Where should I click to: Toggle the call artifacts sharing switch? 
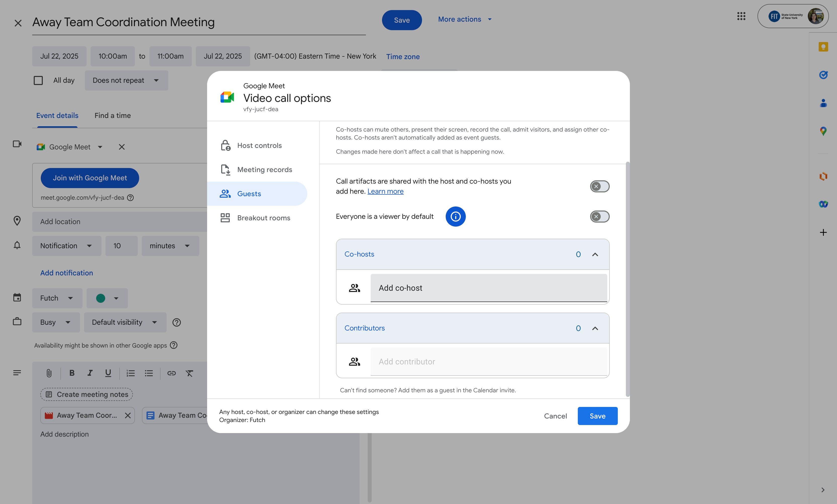(x=599, y=186)
